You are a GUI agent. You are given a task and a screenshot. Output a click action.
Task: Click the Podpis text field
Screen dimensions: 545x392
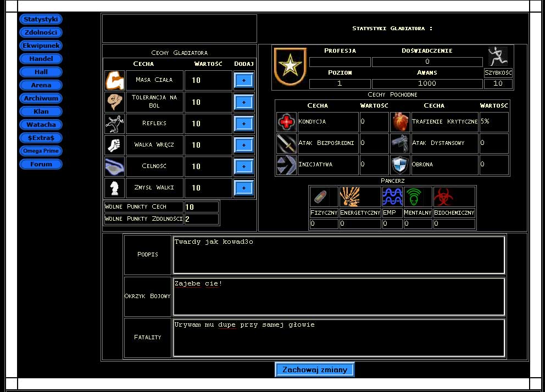point(338,255)
